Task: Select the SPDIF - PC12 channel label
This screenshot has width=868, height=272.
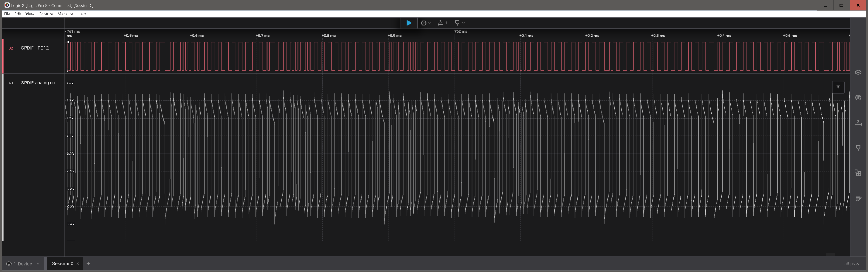Action: pos(35,48)
